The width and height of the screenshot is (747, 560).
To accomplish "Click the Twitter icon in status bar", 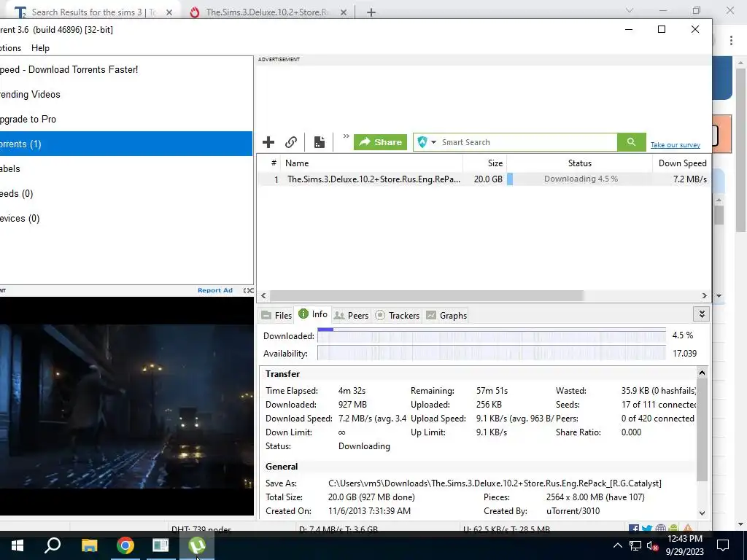I will click(647, 529).
